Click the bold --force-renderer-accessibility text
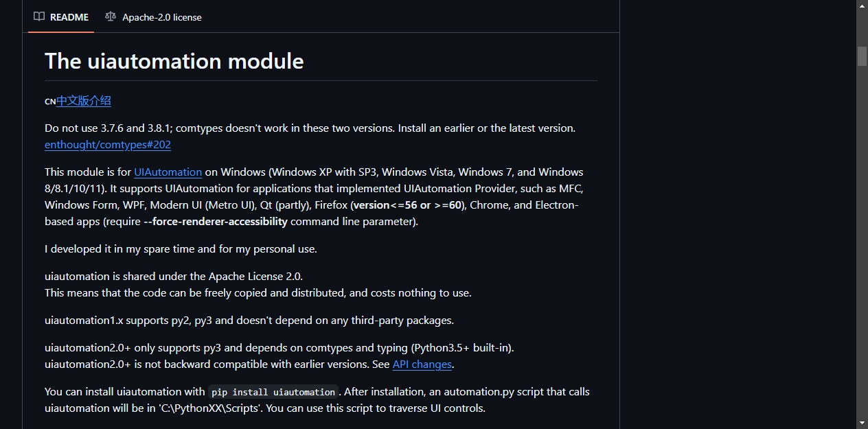The image size is (868, 429). [216, 222]
